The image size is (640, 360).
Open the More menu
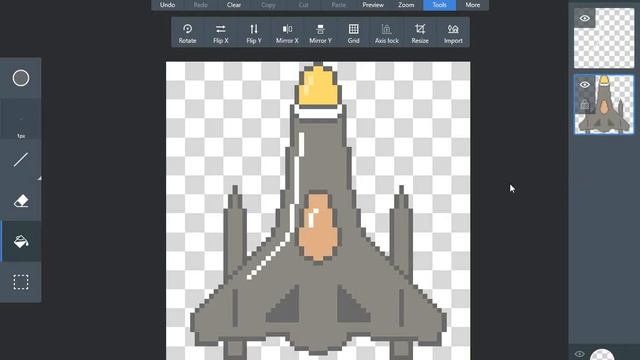(x=473, y=5)
